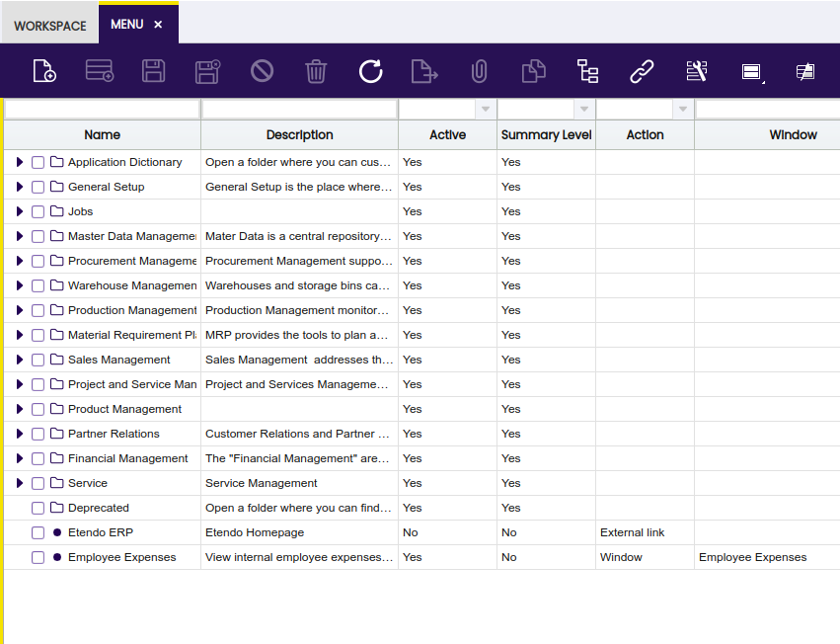Click the Etendo ERP bullet icon

pos(57,532)
